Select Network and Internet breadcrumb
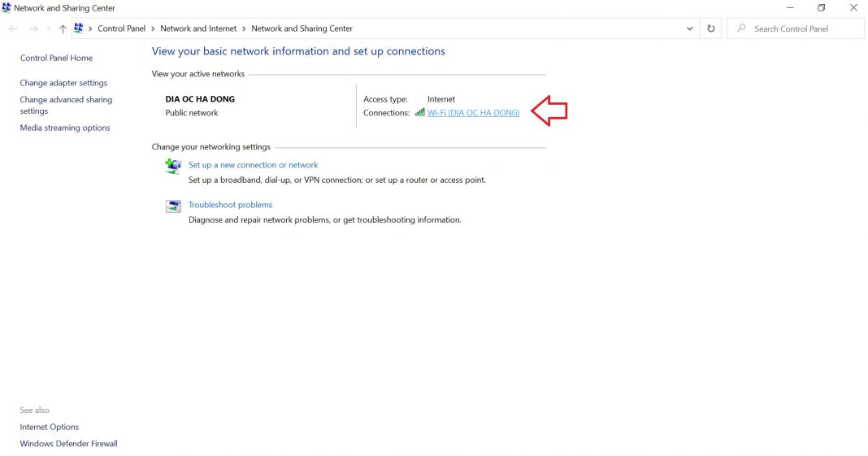Viewport: 868px width, 456px height. pos(198,28)
